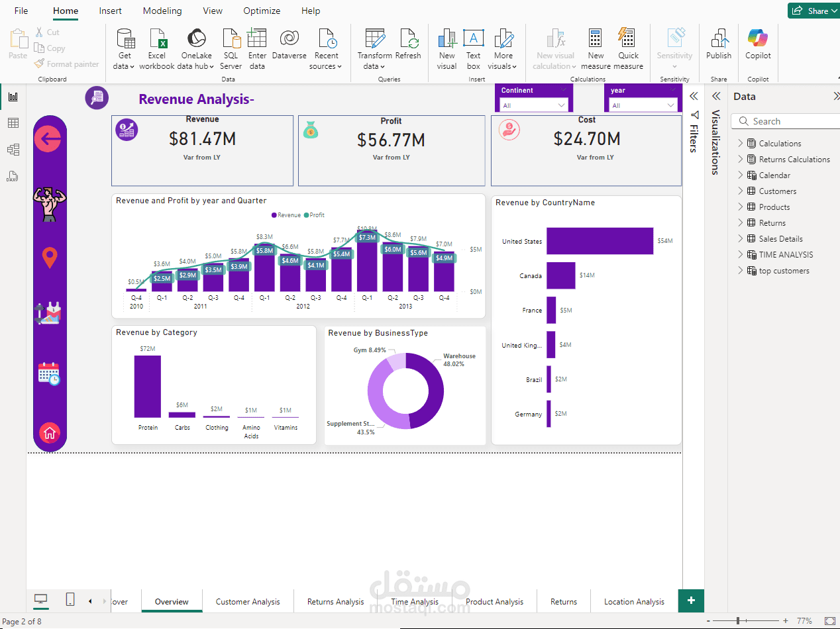Go to Customer Analysis page tab
This screenshot has height=629, width=840.
tap(248, 601)
